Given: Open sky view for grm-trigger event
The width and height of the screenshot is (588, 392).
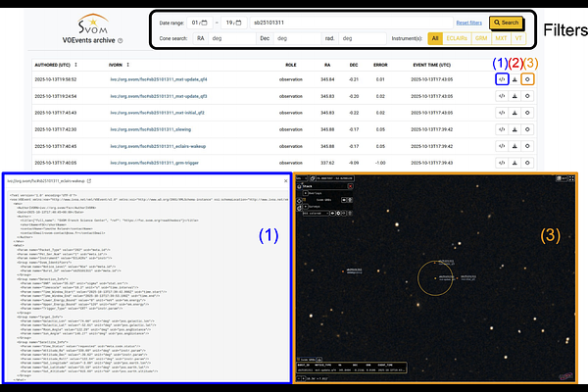Looking at the screenshot, I should point(528,162).
